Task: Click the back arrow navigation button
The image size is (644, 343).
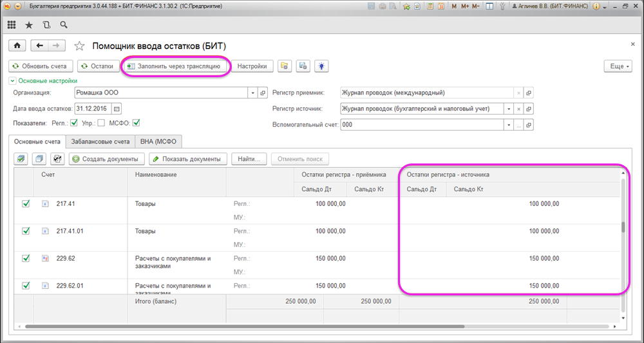Action: 40,46
